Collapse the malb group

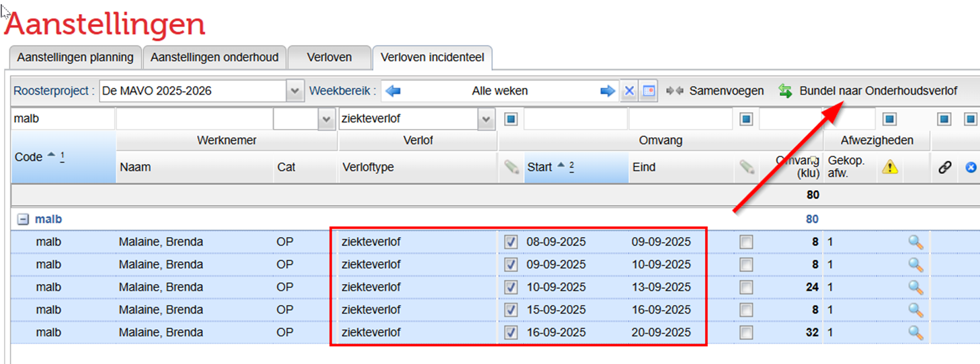(x=24, y=219)
